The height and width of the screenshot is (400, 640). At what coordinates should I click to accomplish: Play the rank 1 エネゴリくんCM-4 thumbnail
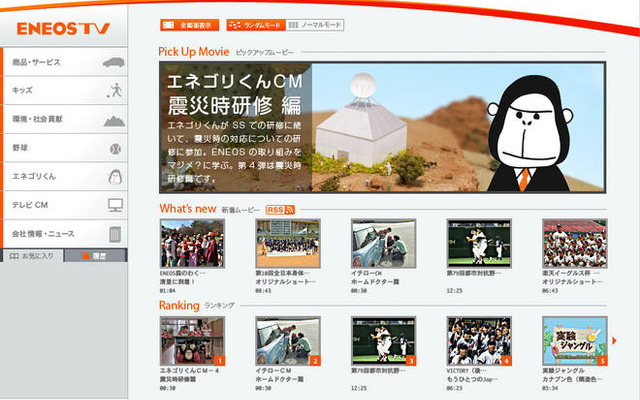tap(192, 341)
